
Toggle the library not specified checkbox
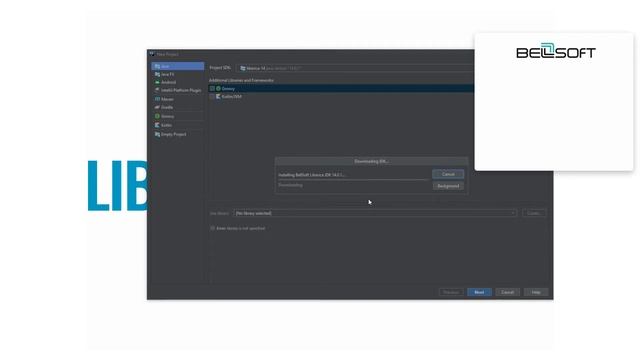pos(212,228)
